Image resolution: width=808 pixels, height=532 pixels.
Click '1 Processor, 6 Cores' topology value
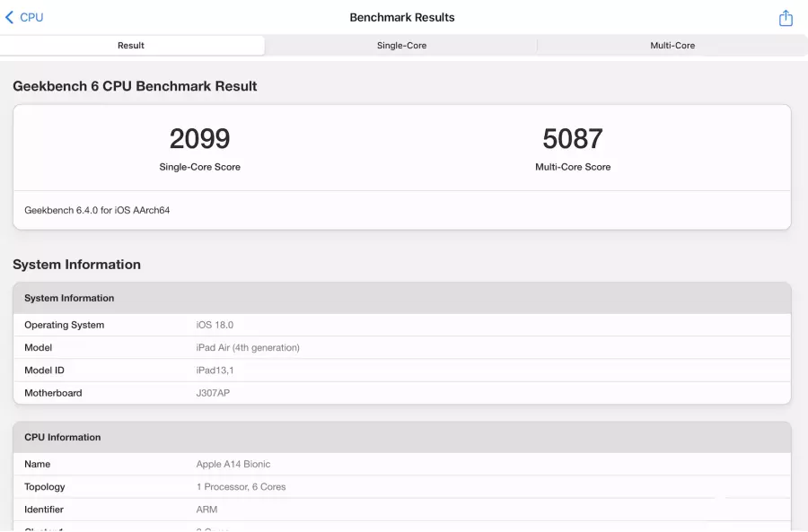[x=241, y=486]
